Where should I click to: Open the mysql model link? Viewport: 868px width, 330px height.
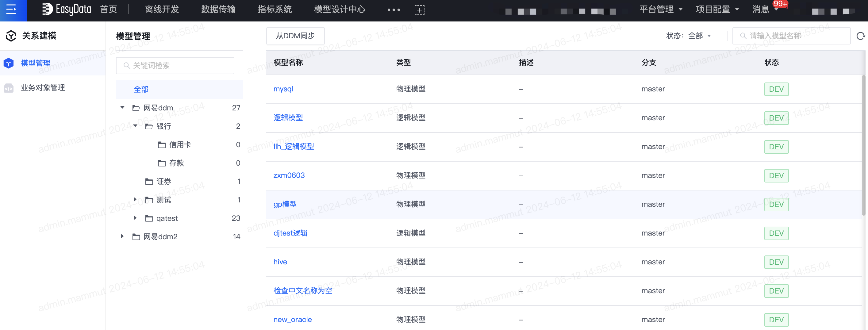click(x=283, y=89)
